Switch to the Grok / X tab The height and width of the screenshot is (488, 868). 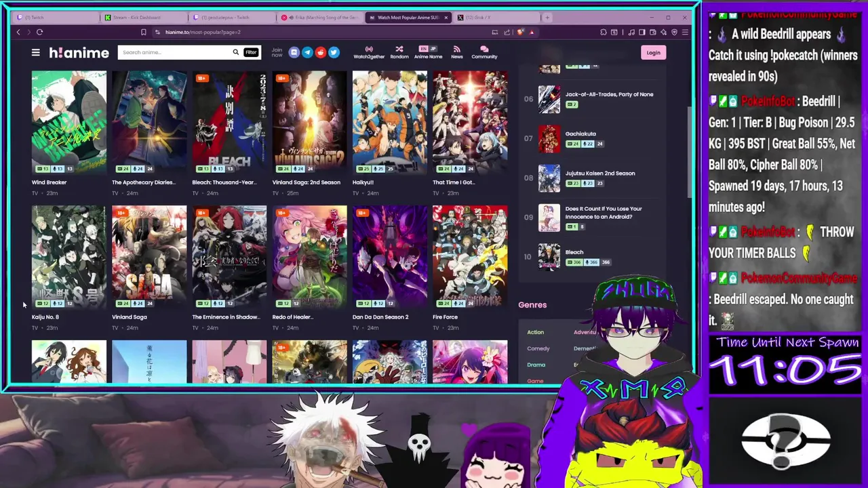[x=496, y=18]
